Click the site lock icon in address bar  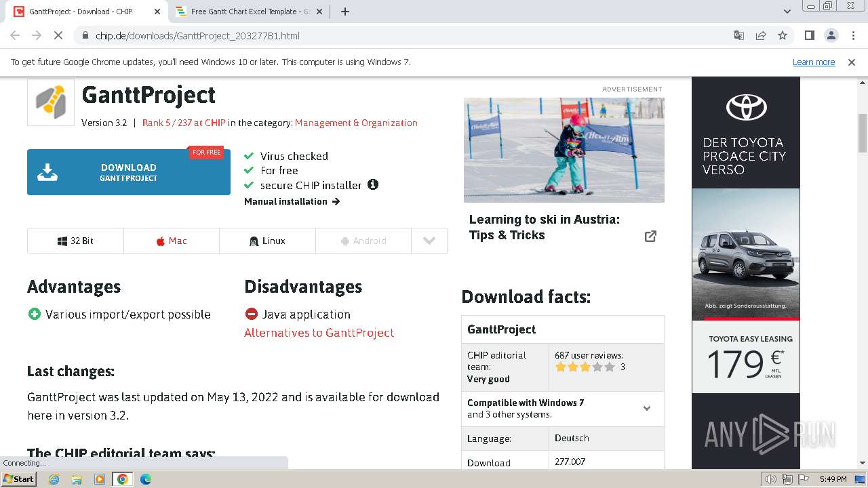pos(85,35)
